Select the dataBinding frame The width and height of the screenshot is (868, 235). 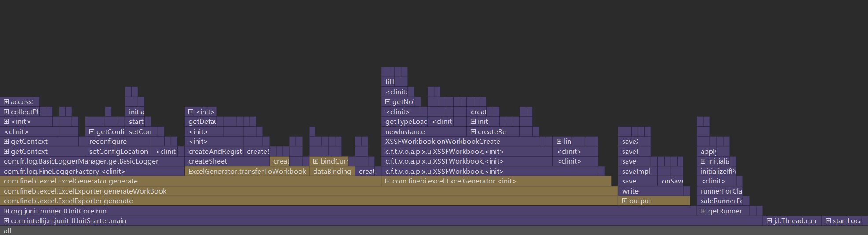pyautogui.click(x=332, y=172)
